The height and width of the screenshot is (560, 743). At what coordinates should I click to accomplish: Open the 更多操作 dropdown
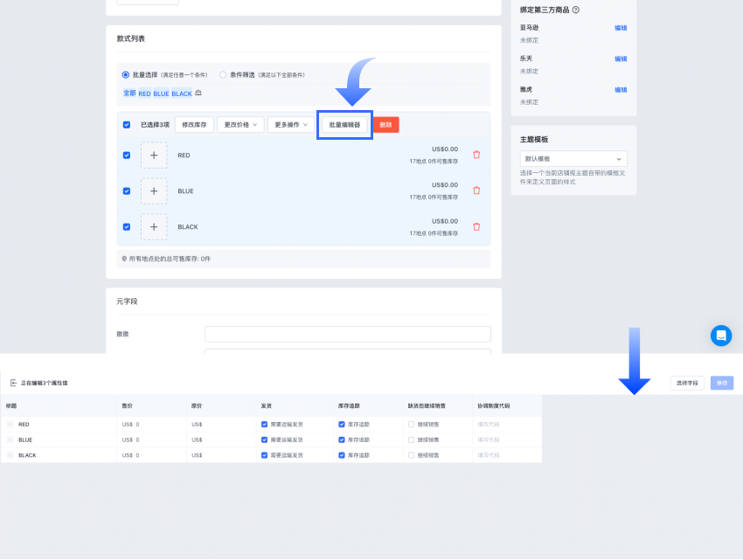tap(291, 125)
